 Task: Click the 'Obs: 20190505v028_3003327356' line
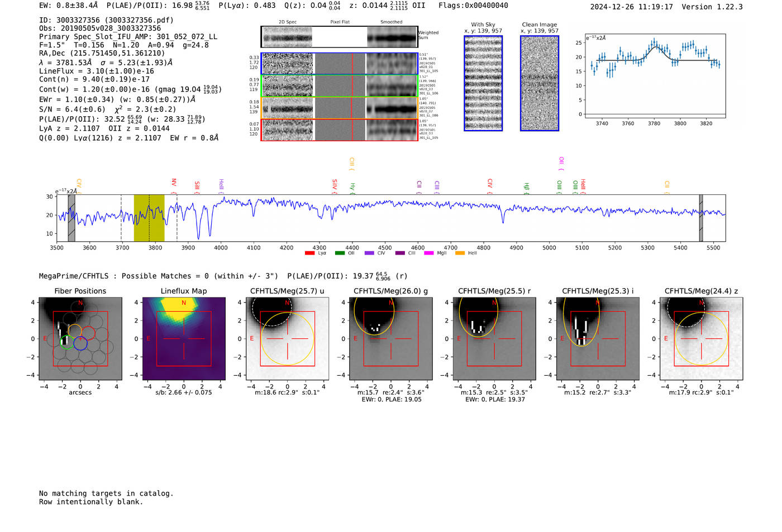100,28
